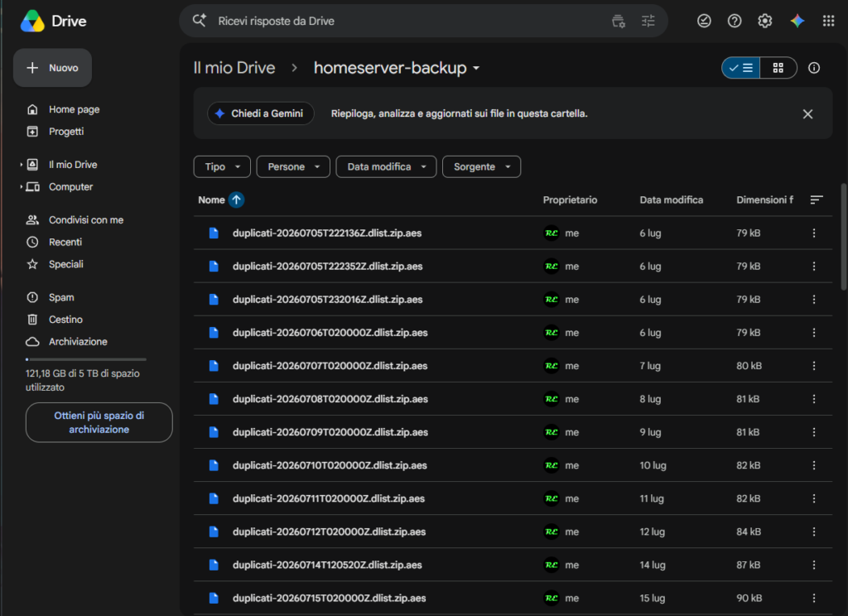The width and height of the screenshot is (848, 616).
Task: Click the storage usage progress bar
Action: 86,359
